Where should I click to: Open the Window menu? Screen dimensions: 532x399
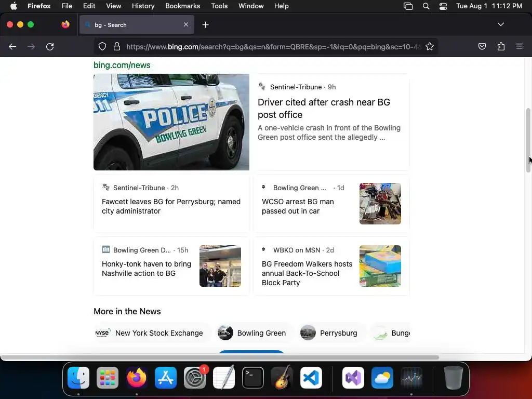coord(251,6)
